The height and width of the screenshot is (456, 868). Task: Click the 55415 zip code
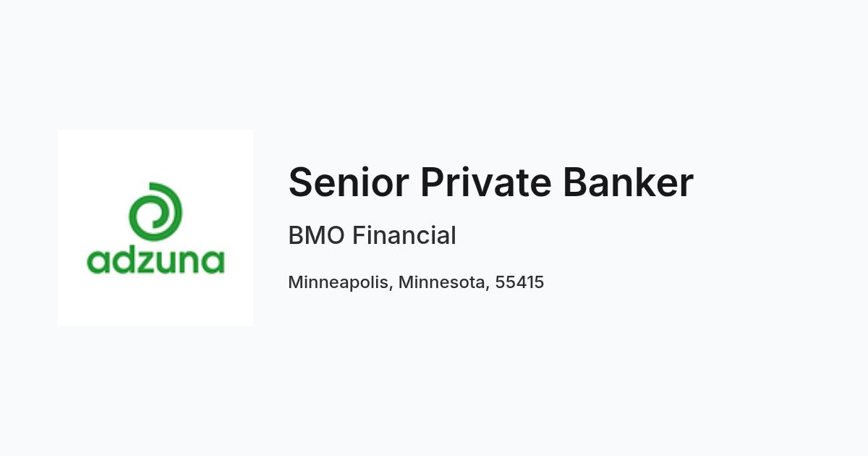[x=519, y=282]
